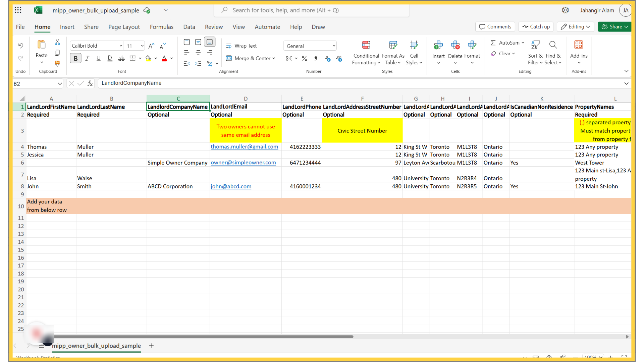Open Conditional Formatting menu
This screenshot has width=644, height=362.
click(366, 53)
